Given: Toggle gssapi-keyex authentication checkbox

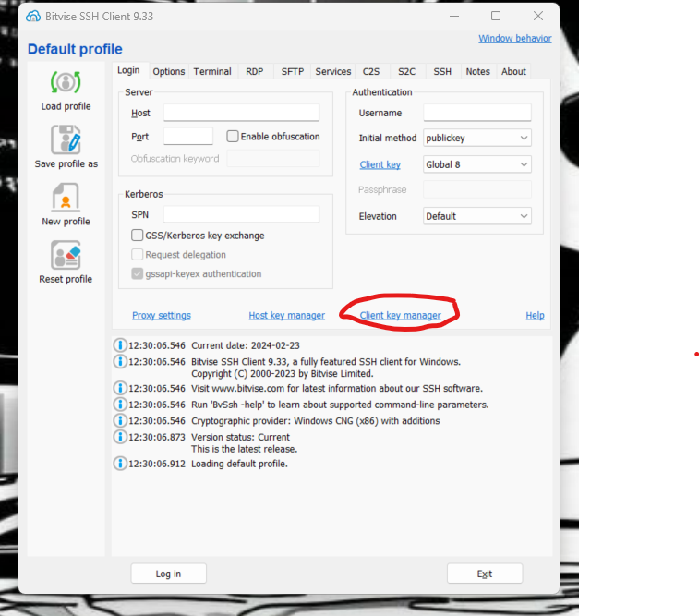Looking at the screenshot, I should [x=138, y=273].
